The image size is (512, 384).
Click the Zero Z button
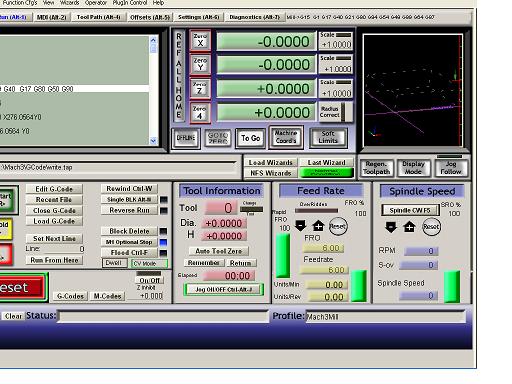[200, 88]
